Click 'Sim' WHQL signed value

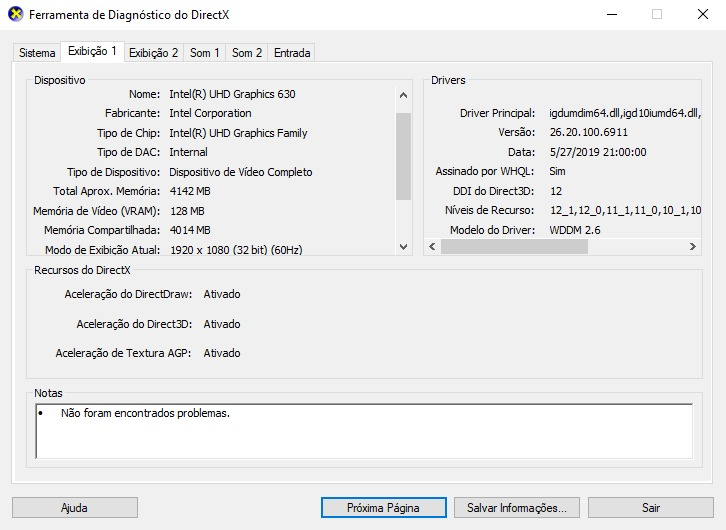[x=557, y=171]
